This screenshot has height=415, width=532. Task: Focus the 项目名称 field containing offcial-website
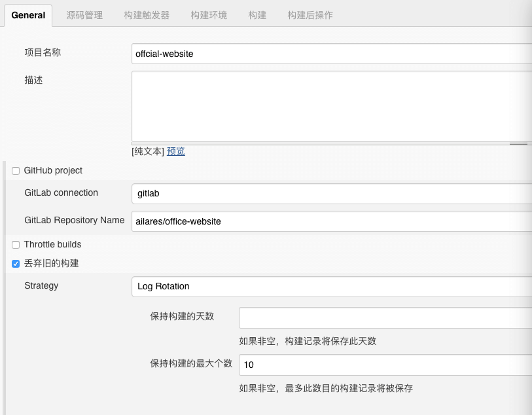[x=327, y=54]
